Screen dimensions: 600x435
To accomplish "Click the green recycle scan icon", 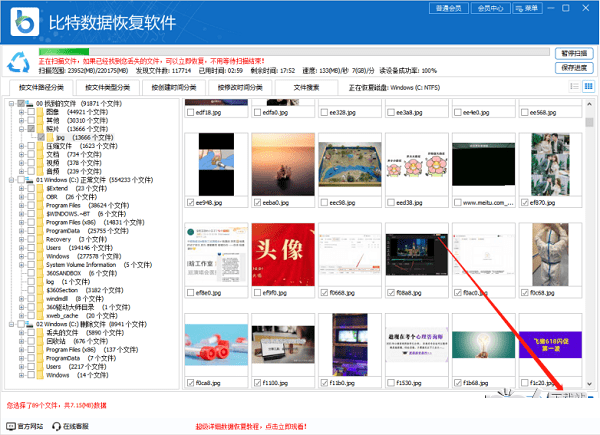I will point(18,63).
